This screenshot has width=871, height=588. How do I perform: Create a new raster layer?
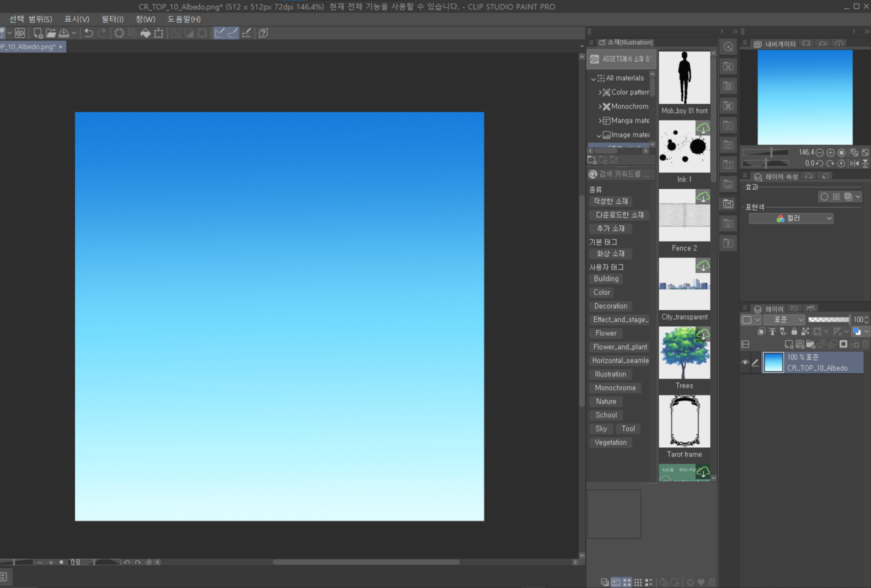[x=789, y=344]
